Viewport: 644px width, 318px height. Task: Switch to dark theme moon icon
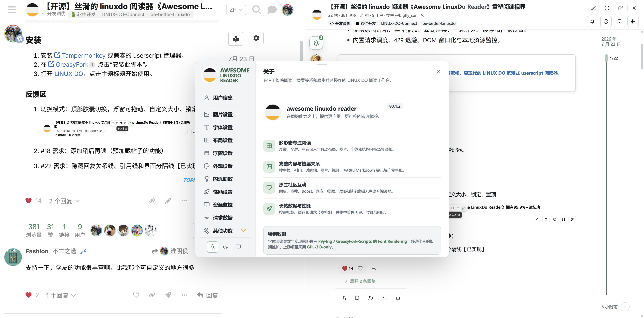(226, 247)
